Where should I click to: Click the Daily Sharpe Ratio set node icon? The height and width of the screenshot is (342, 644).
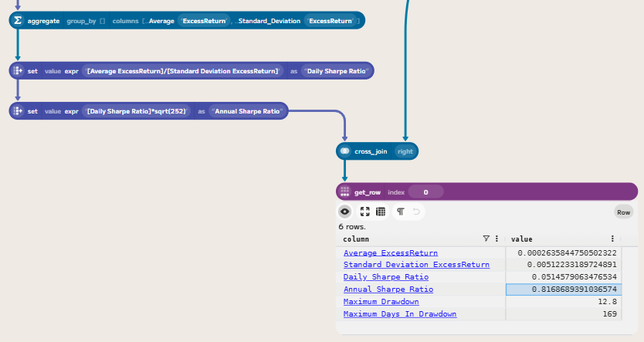pos(18,71)
